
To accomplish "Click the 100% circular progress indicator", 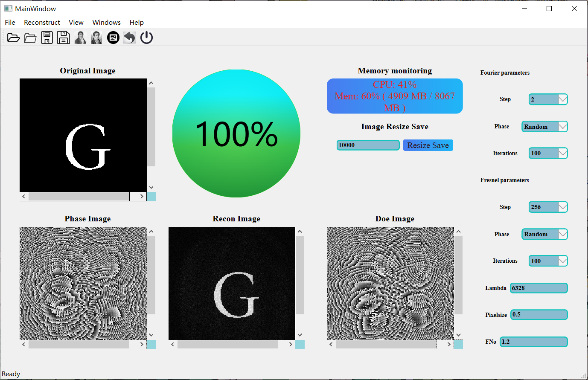I will coord(236,133).
